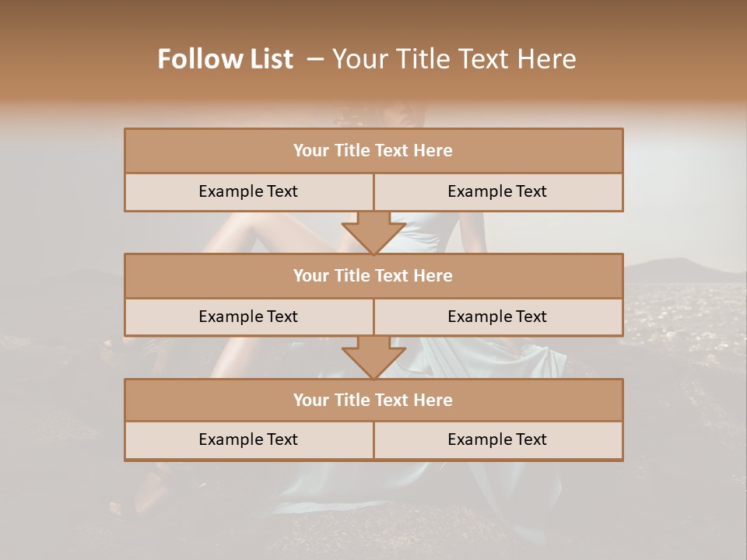Click "Your Title Text Here" in slide heading
Screen dimensions: 747x560
tap(454, 59)
